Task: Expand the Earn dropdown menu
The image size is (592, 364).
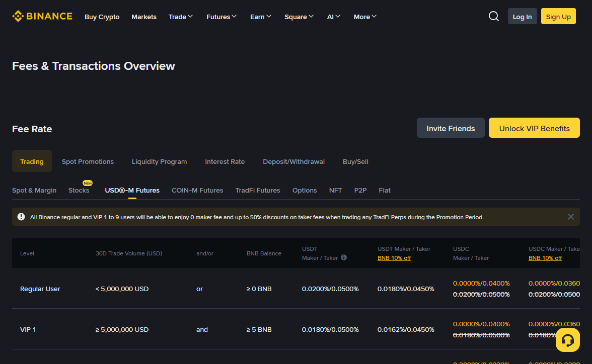Action: [261, 17]
